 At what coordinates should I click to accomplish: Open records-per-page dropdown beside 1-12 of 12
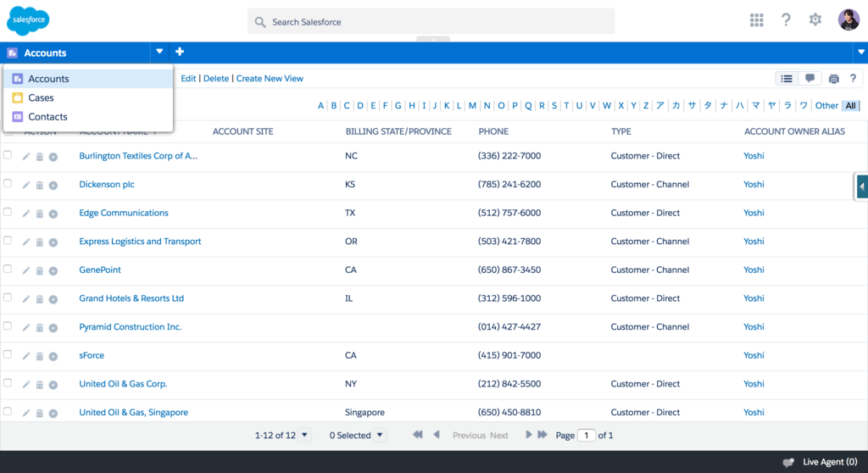pos(304,436)
